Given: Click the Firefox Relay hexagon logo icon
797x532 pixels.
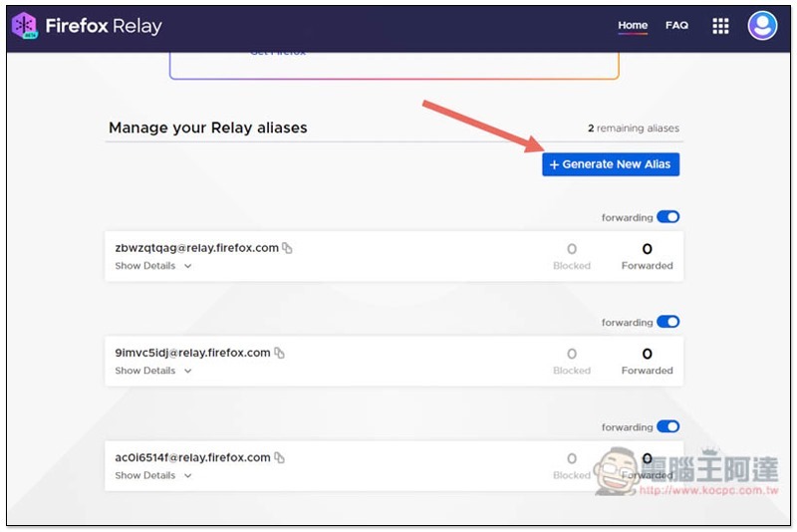Looking at the screenshot, I should point(24,26).
